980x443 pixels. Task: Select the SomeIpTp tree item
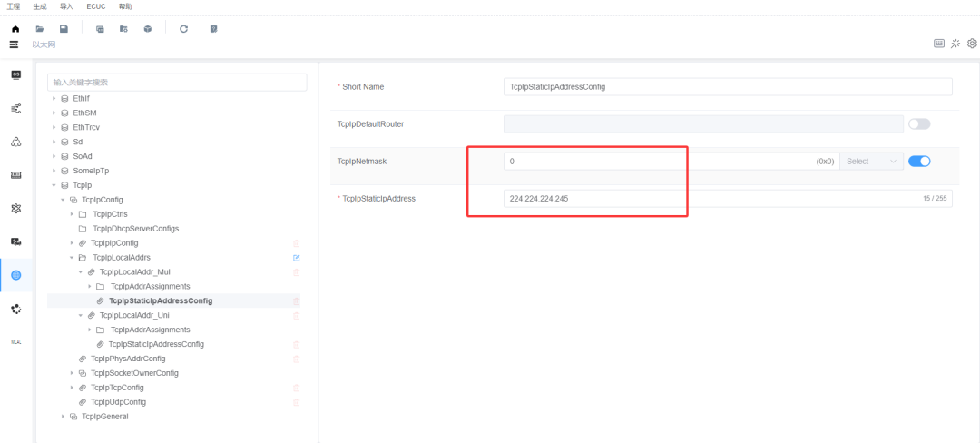click(x=91, y=171)
